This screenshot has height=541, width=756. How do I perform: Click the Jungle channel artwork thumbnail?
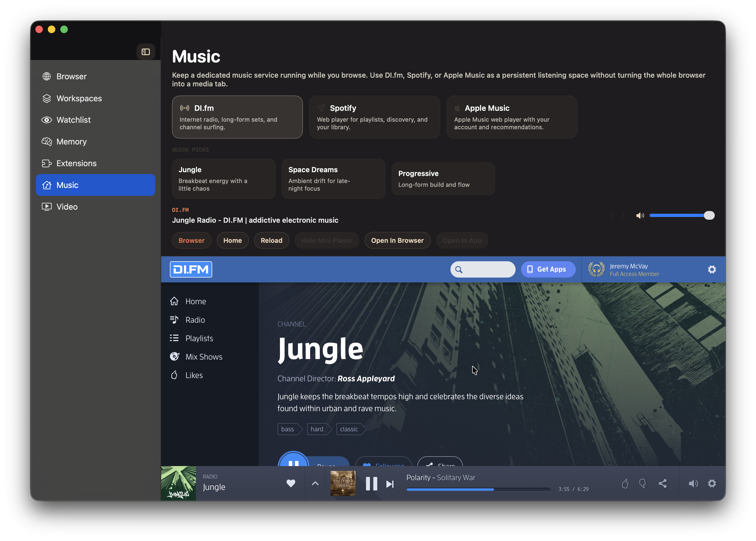click(x=178, y=483)
